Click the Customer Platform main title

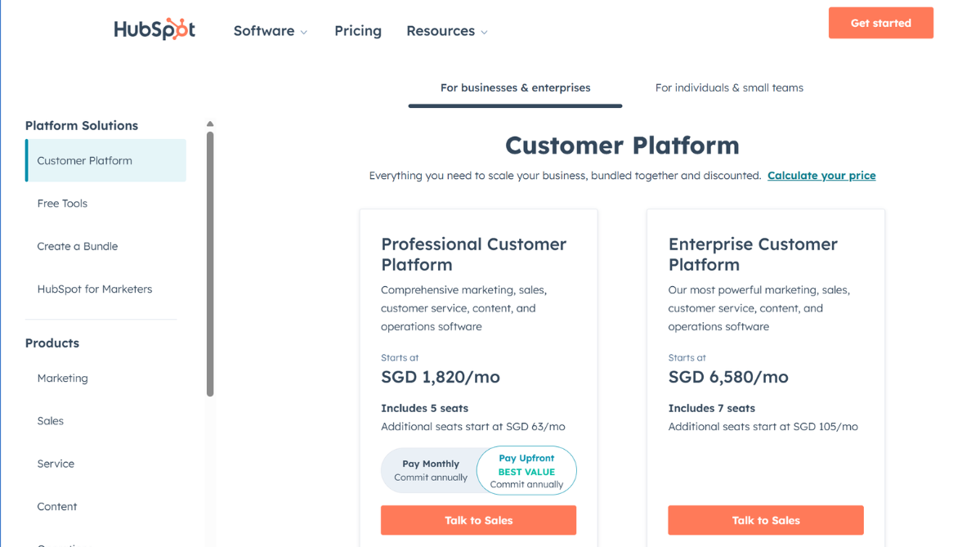pos(622,145)
